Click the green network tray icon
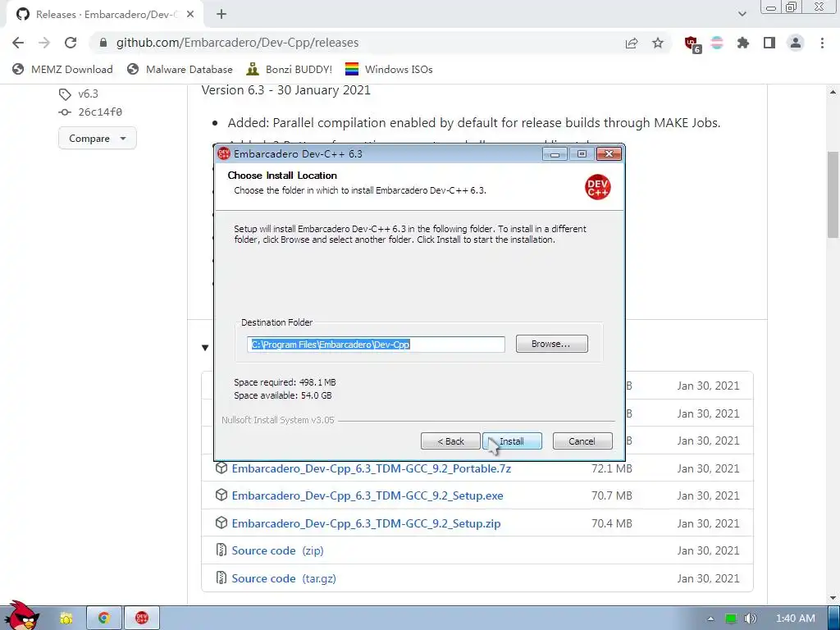Image resolution: width=840 pixels, height=630 pixels. (x=731, y=619)
